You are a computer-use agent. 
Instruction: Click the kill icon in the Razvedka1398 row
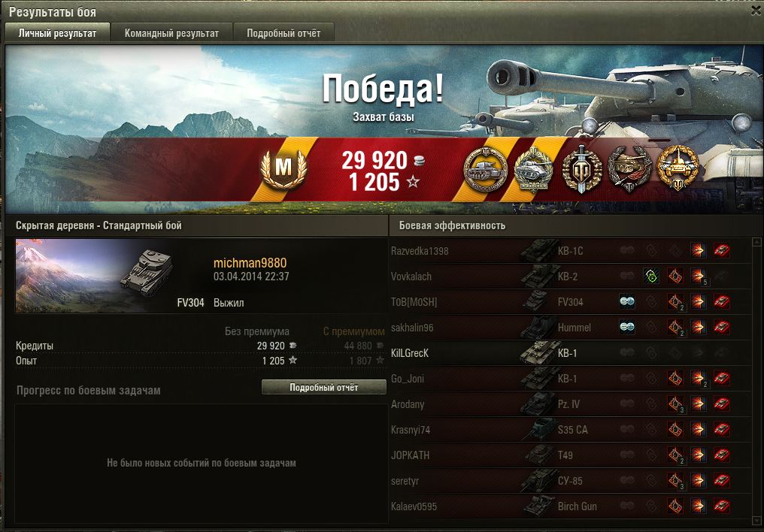pyautogui.click(x=722, y=251)
